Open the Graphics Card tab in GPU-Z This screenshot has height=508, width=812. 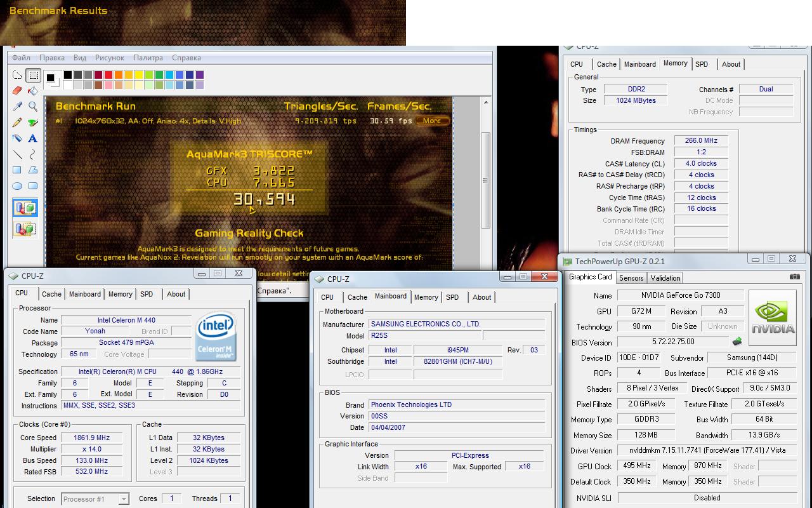591,277
